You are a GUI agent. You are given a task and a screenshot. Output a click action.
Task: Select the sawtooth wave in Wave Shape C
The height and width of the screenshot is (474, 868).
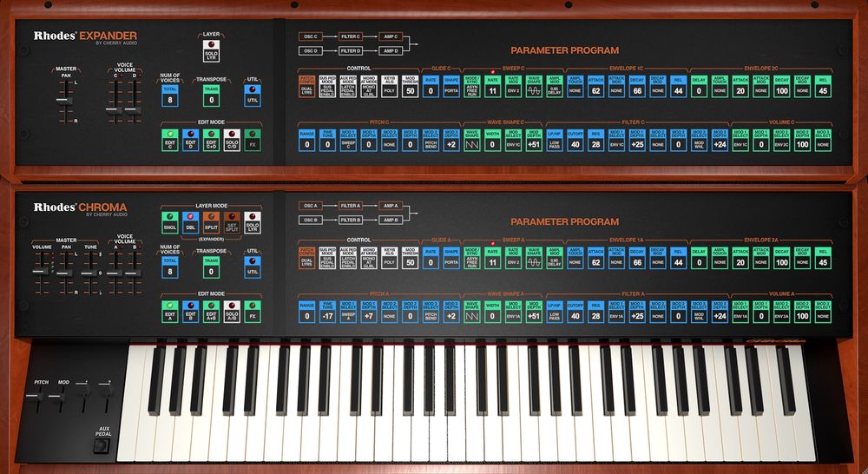point(471,139)
